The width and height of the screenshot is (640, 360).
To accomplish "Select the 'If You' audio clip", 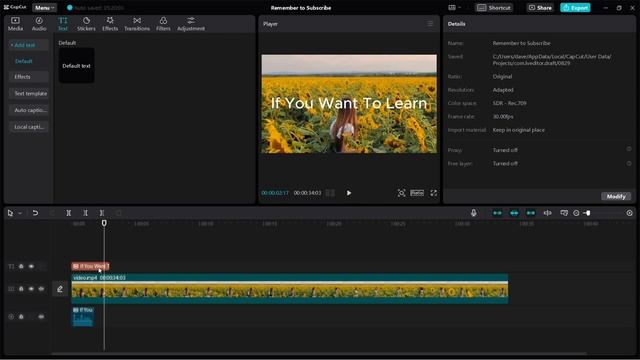I will pos(83,316).
